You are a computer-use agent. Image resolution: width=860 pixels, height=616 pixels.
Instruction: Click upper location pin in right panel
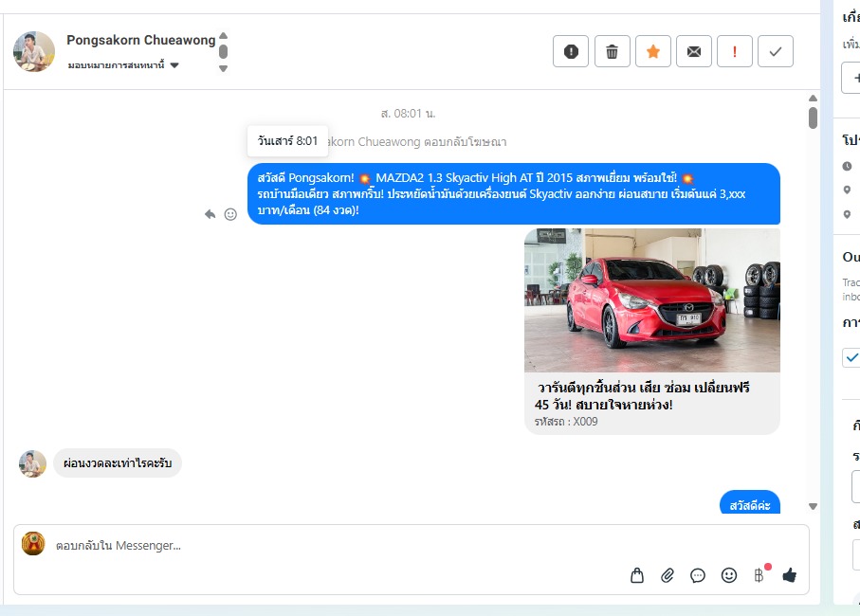848,190
